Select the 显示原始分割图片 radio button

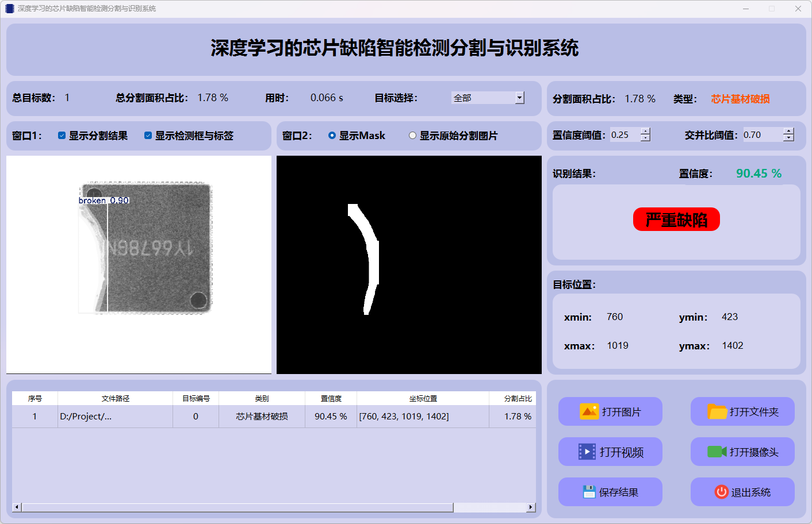(x=412, y=136)
